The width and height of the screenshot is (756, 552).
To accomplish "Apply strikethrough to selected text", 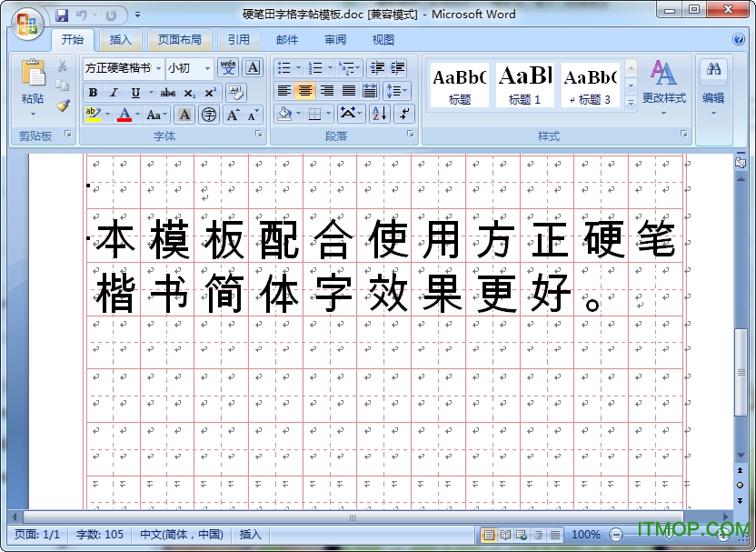I will (x=167, y=90).
